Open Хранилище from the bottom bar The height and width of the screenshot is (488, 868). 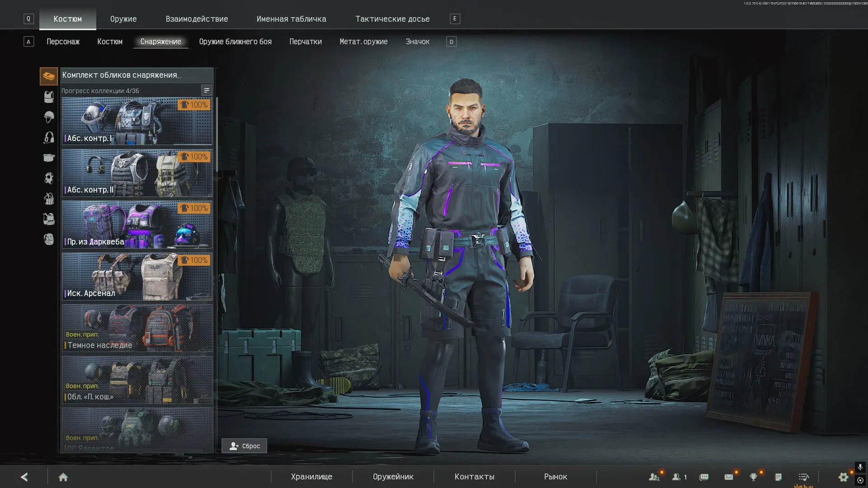pos(311,477)
